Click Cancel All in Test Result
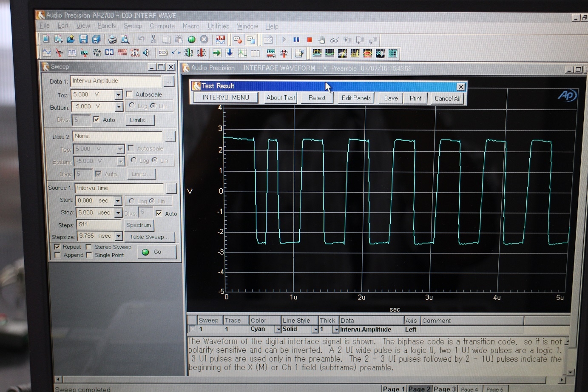This screenshot has height=392, width=588. [x=447, y=98]
